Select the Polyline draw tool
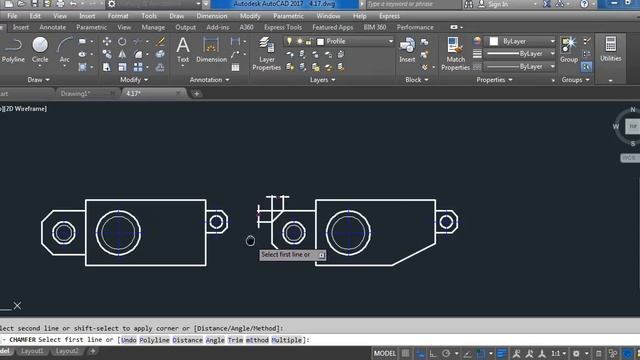The image size is (640, 360). pyautogui.click(x=13, y=49)
